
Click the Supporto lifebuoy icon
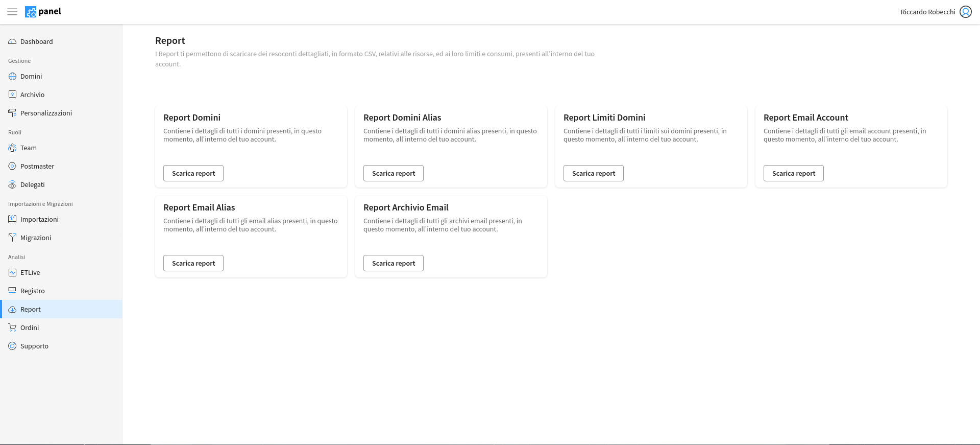12,346
